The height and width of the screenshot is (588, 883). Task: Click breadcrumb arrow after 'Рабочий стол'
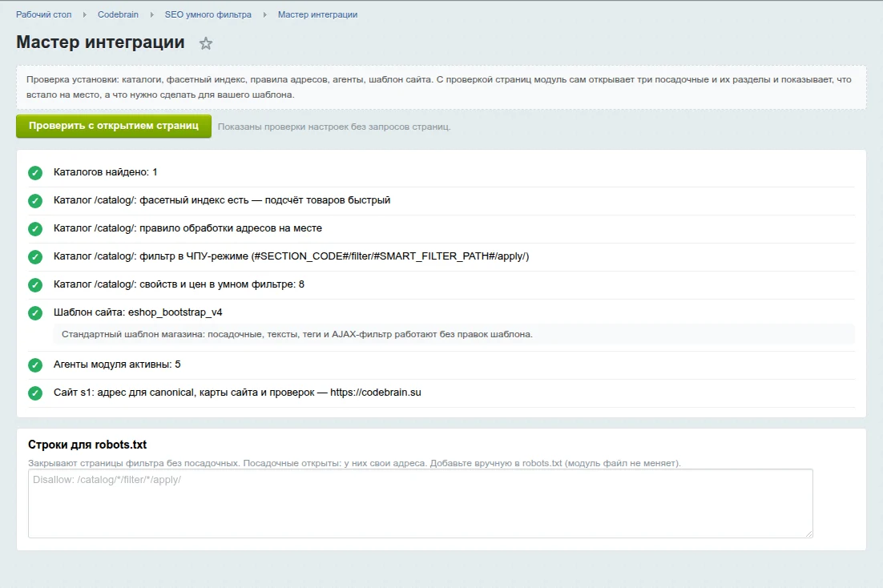pos(84,14)
